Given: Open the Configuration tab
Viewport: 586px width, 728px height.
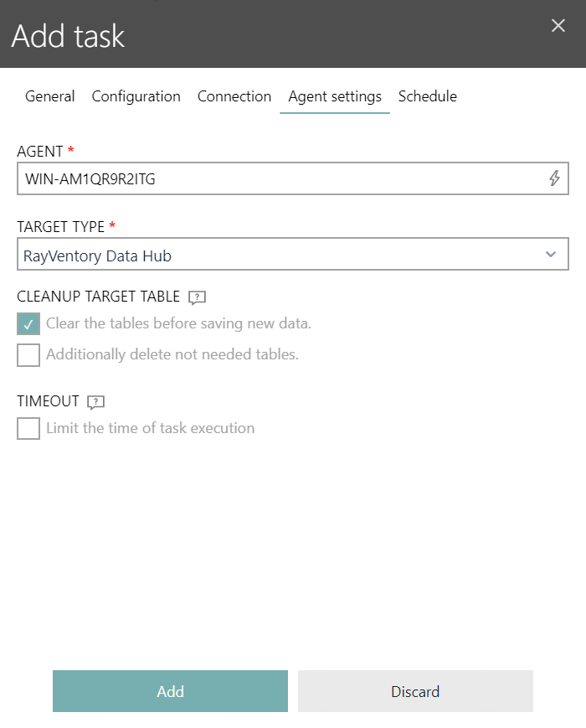Looking at the screenshot, I should pos(136,96).
